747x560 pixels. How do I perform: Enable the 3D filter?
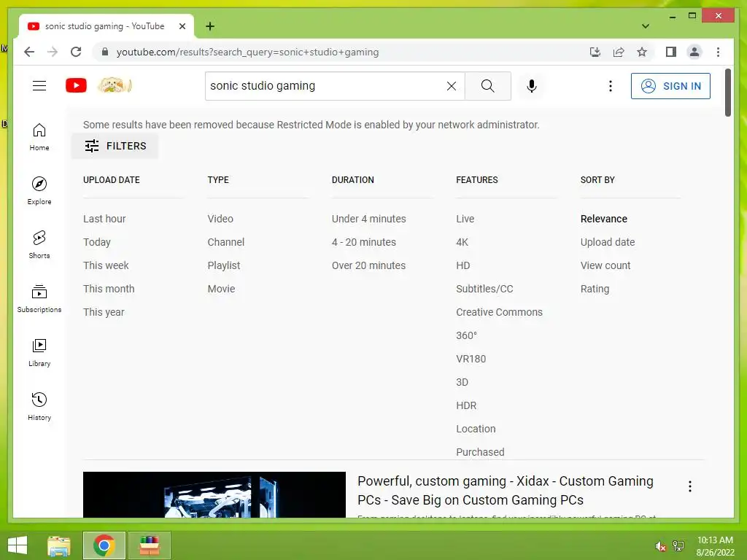pos(462,382)
